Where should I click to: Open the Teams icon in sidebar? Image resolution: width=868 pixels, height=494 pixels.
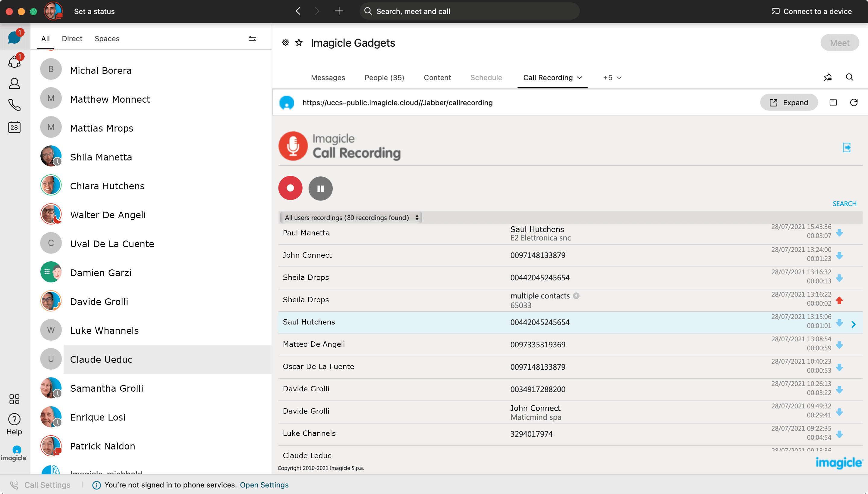point(14,62)
